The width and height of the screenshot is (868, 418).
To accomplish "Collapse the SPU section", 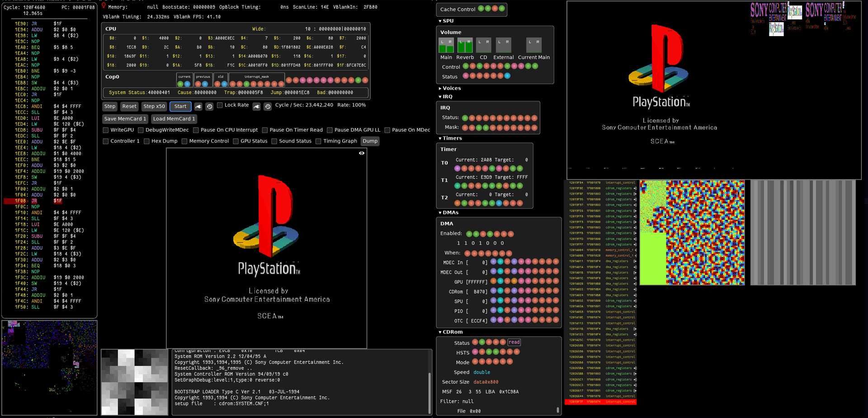I will pyautogui.click(x=446, y=21).
